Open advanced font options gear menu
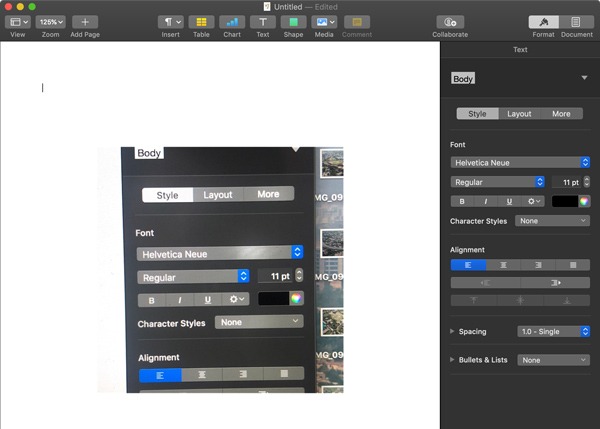This screenshot has height=429, width=600. [533, 201]
